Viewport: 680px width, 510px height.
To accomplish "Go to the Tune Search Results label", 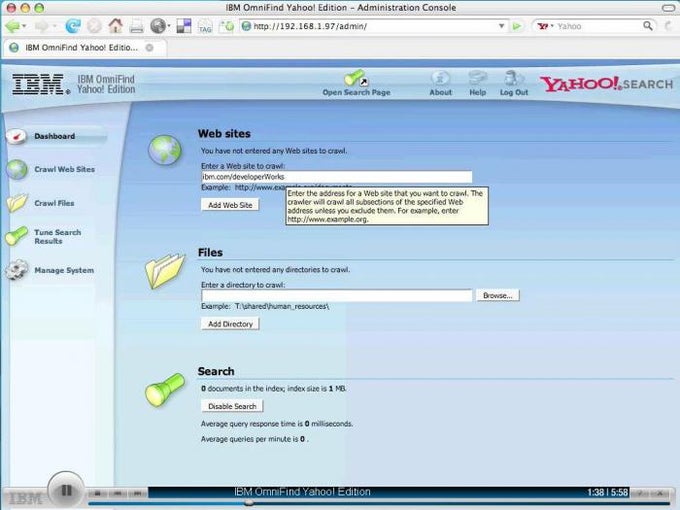I will coord(58,237).
